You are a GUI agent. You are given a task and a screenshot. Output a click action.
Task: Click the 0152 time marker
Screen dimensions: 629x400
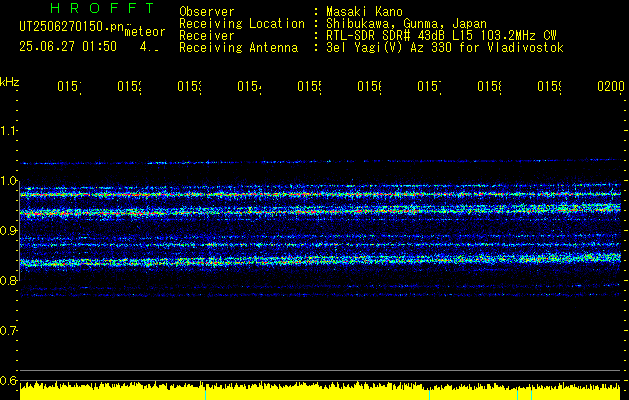tap(130, 86)
